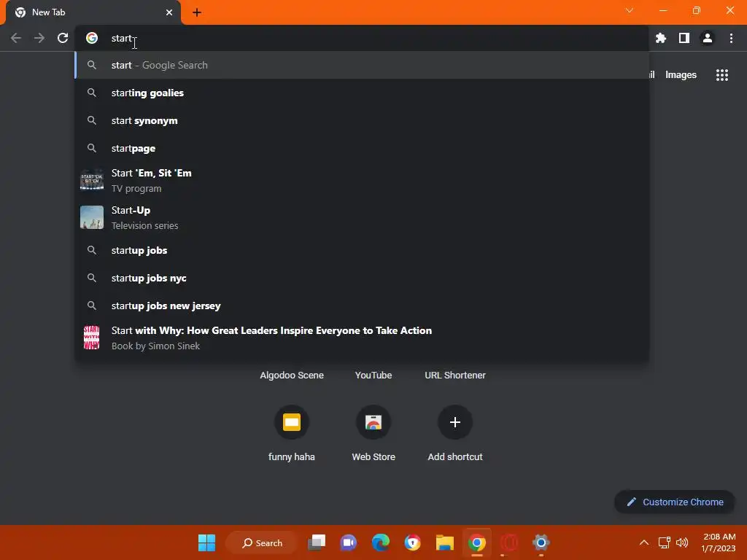Open the Images link
The image size is (747, 560).
681,75
